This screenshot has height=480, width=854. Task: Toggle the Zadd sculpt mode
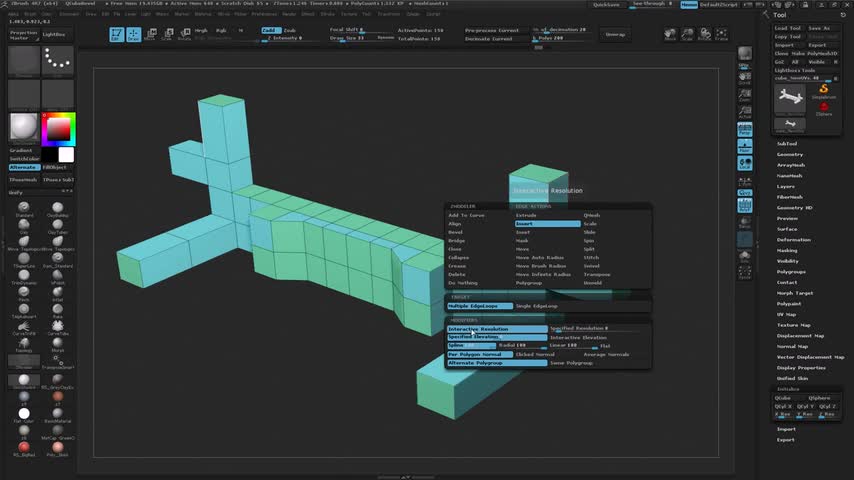point(270,31)
